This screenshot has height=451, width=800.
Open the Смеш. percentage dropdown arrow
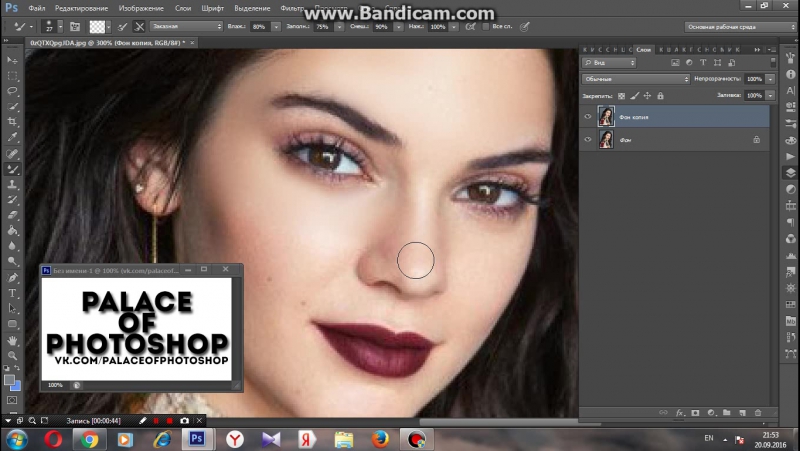coord(398,27)
